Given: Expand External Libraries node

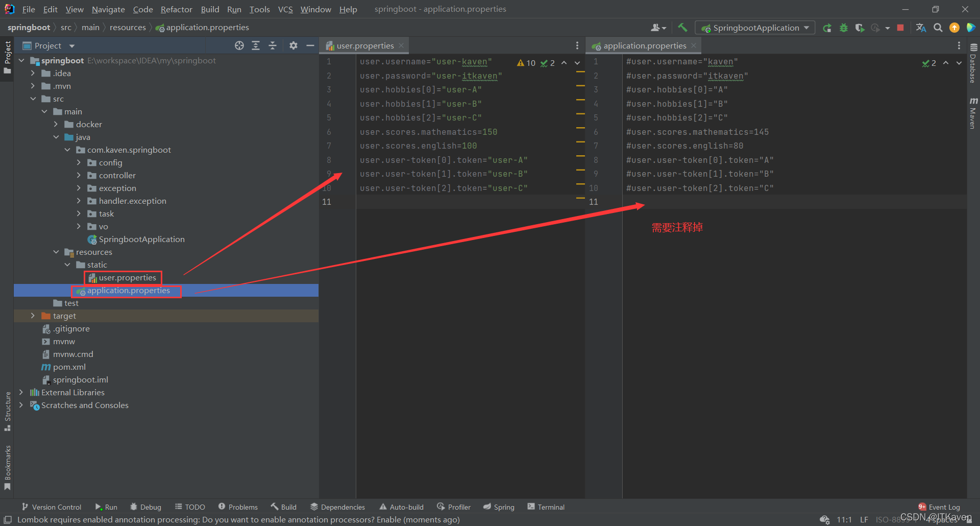Looking at the screenshot, I should coord(21,392).
